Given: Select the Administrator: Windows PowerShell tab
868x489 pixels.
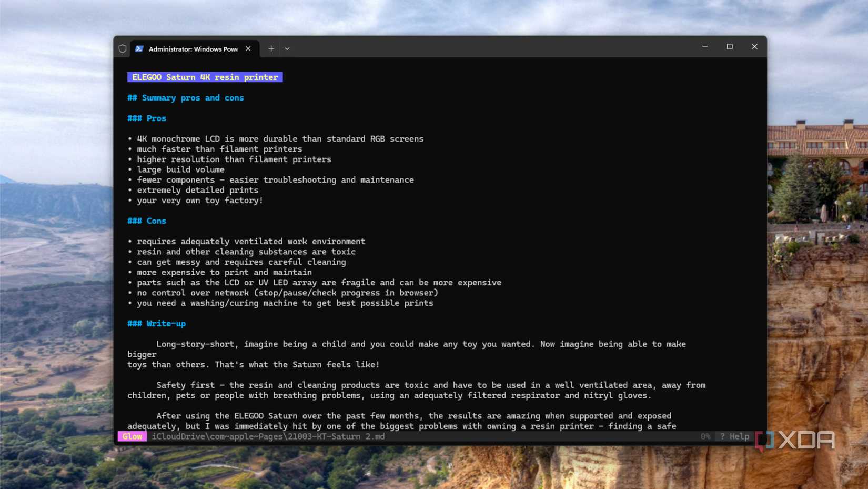Looking at the screenshot, I should click(192, 48).
